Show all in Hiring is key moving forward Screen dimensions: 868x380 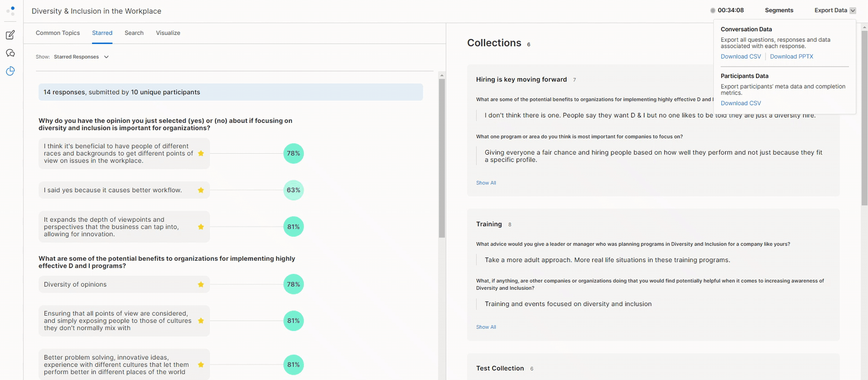486,183
